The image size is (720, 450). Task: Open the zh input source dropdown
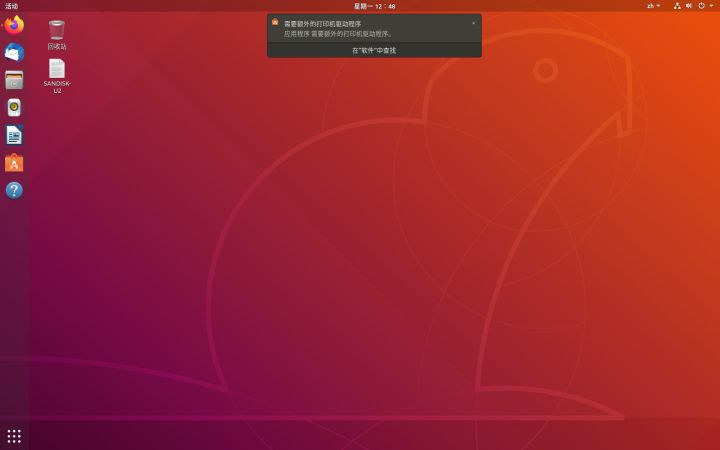(653, 6)
